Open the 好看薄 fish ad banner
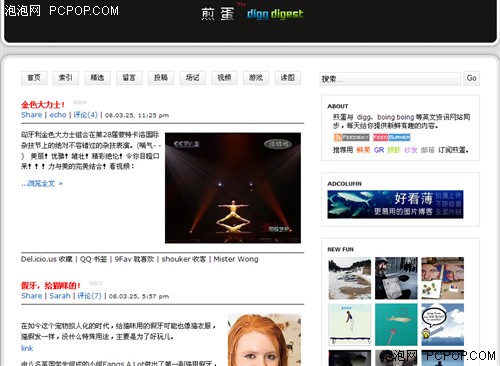This screenshot has width=500, height=366. (x=395, y=204)
